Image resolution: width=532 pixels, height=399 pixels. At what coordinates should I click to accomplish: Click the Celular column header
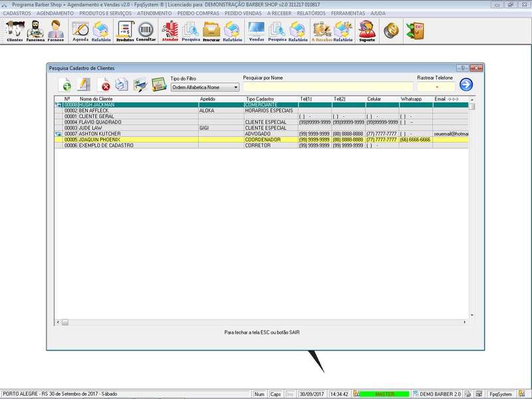(x=383, y=99)
